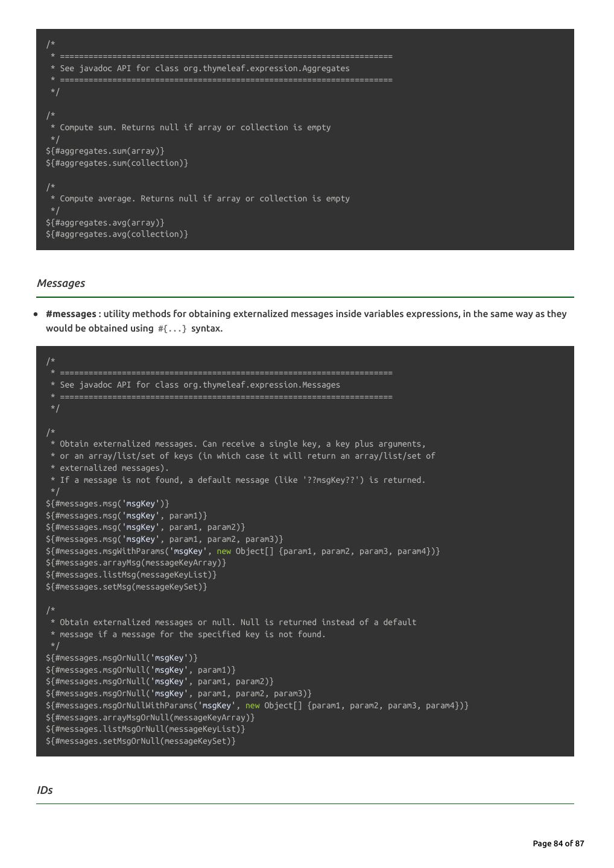Click the inline #{...} syntax code
Screen dimensions: 614x868
pos(172,329)
